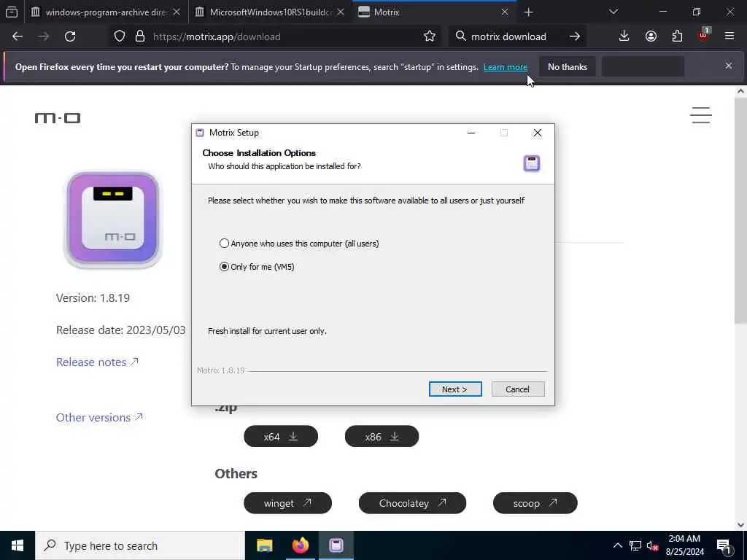Open the network tray icon
The image size is (747, 560).
pos(635,545)
